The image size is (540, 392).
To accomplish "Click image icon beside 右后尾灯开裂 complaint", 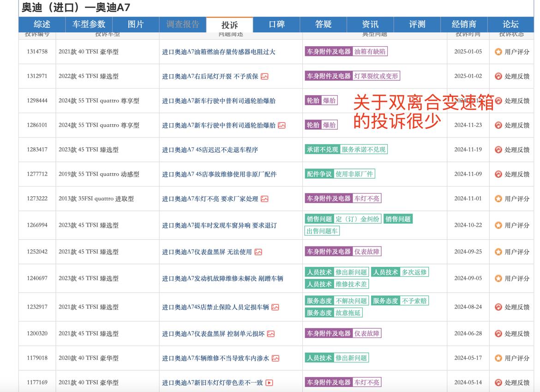I will coord(264,77).
